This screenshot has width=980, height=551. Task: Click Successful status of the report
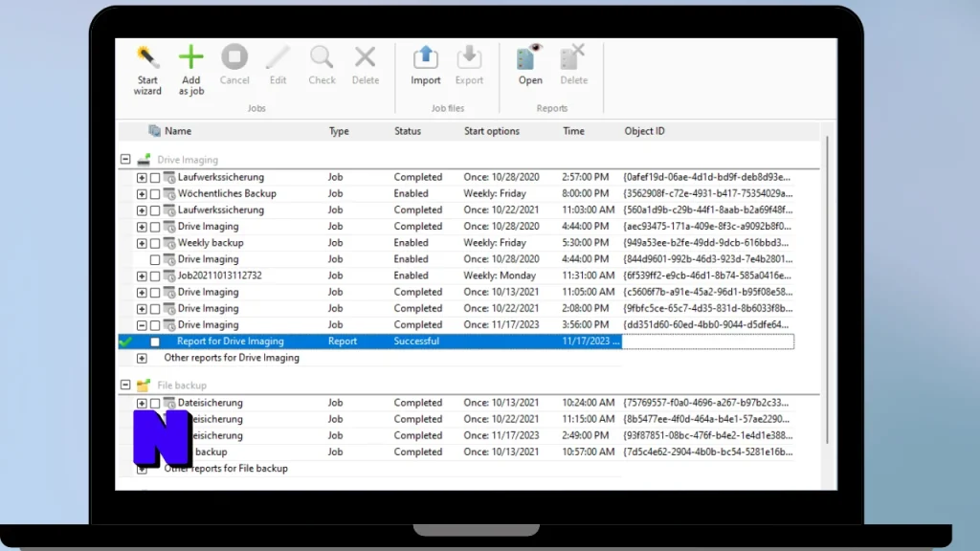416,342
